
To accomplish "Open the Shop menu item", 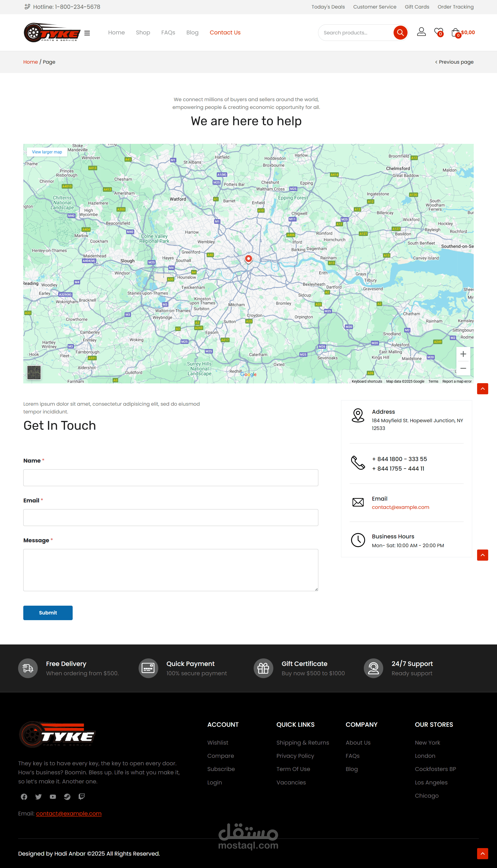I will [x=143, y=32].
